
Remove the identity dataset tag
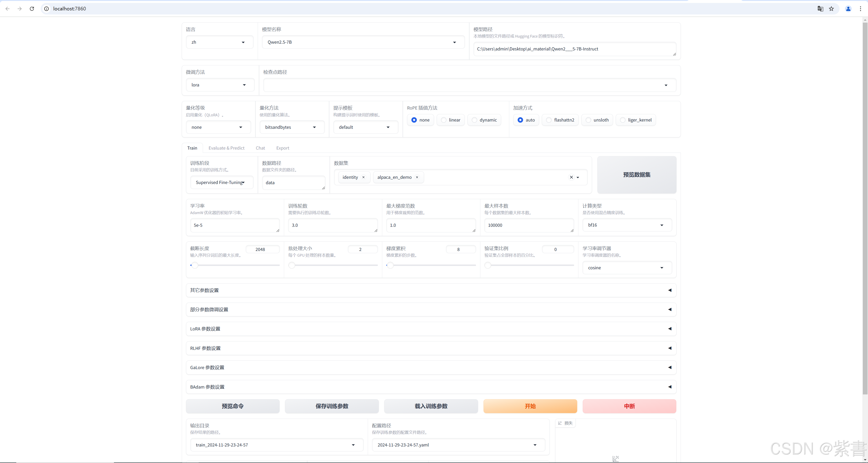point(363,177)
